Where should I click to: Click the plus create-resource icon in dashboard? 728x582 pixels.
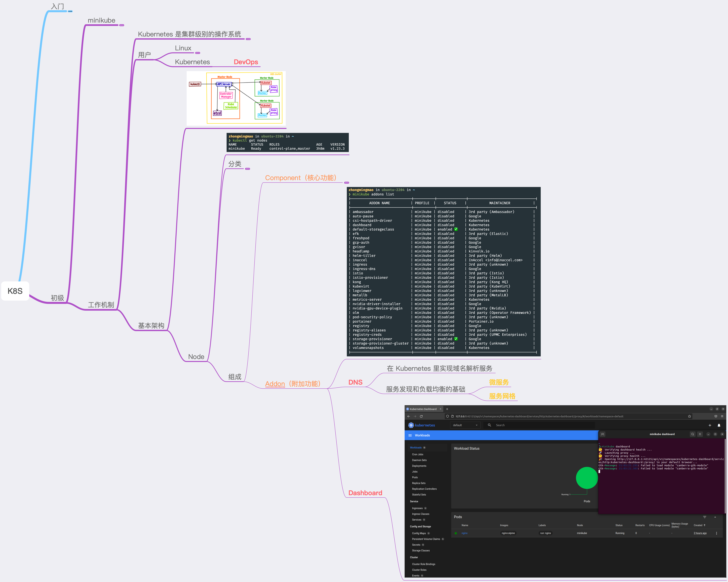pyautogui.click(x=710, y=425)
